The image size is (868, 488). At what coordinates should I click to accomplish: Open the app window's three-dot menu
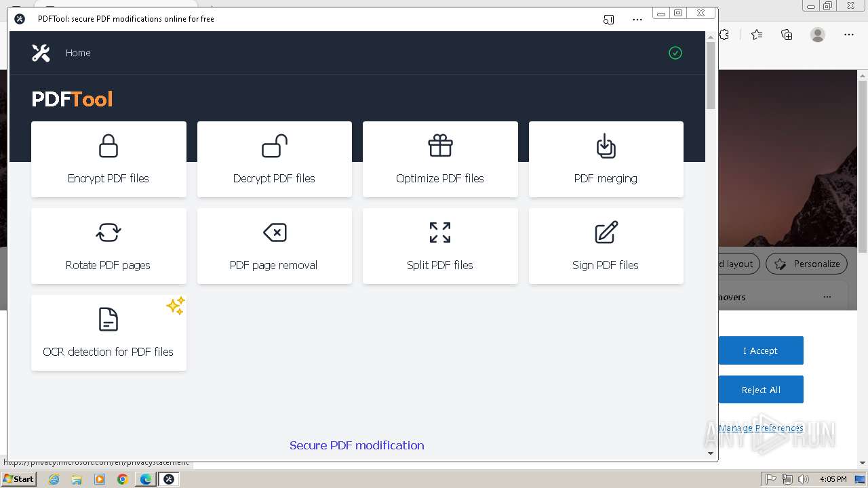[637, 20]
